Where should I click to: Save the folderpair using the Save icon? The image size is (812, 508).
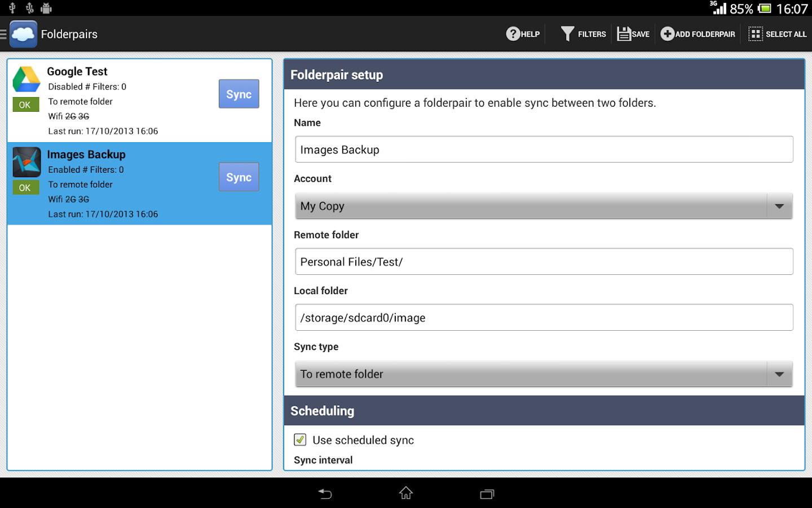point(625,33)
